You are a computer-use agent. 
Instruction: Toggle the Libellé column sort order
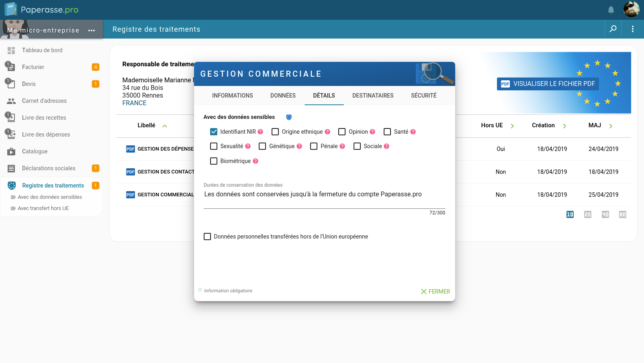[165, 125]
